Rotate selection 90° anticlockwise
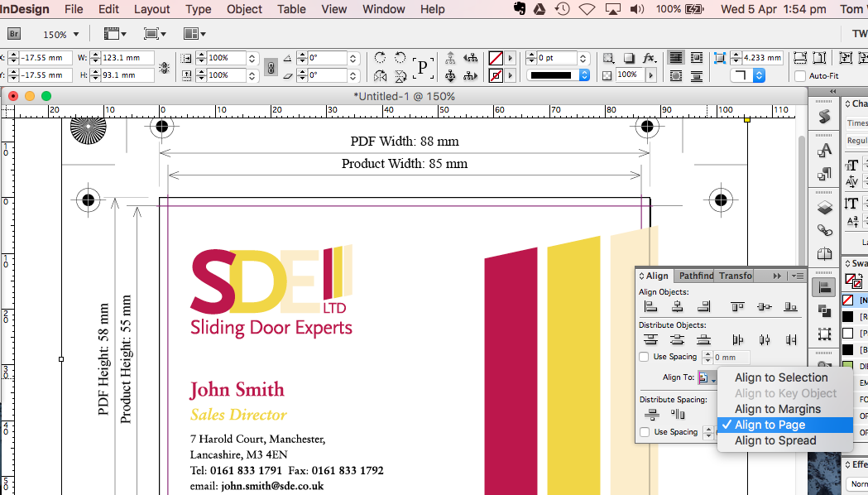The image size is (868, 495). pyautogui.click(x=400, y=58)
